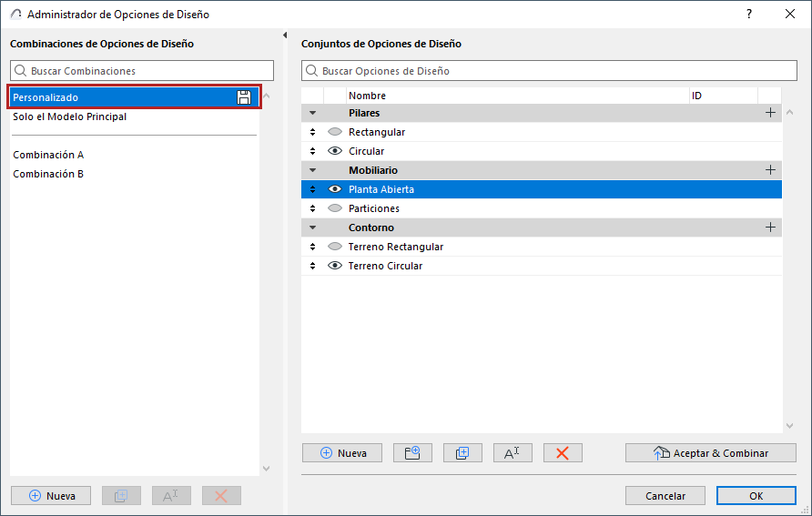Click the new option set folder icon

pyautogui.click(x=412, y=453)
